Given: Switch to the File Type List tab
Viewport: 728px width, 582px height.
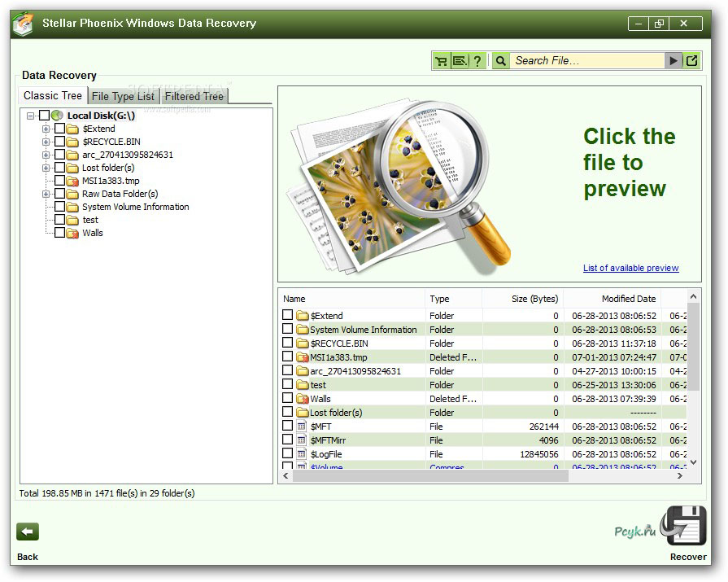Looking at the screenshot, I should click(123, 96).
